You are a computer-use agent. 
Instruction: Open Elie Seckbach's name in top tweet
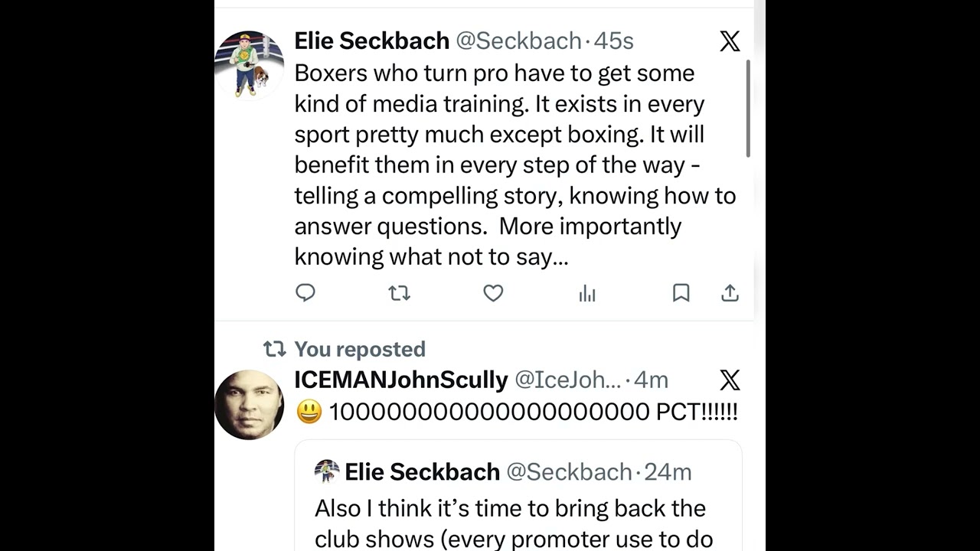click(x=371, y=41)
